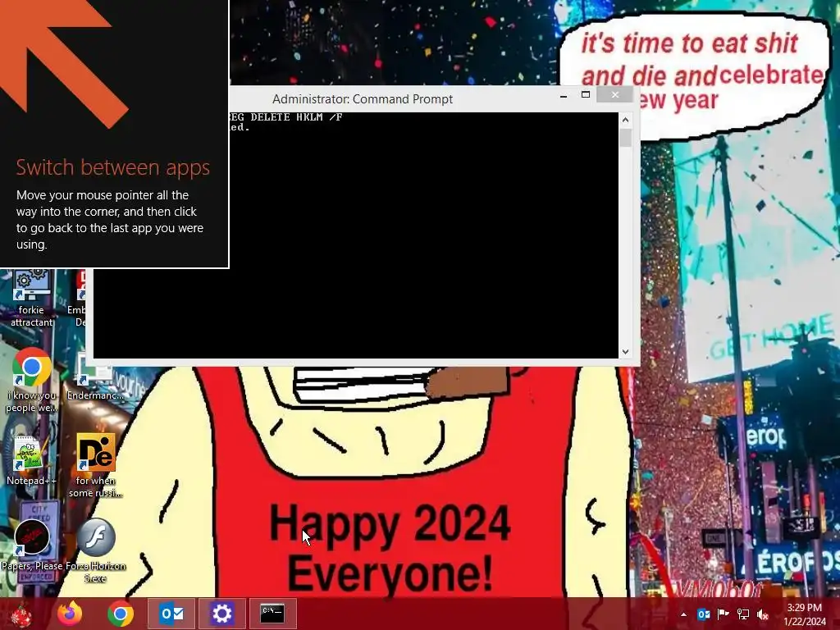Open the network tray icon
840x630 pixels.
(743, 614)
